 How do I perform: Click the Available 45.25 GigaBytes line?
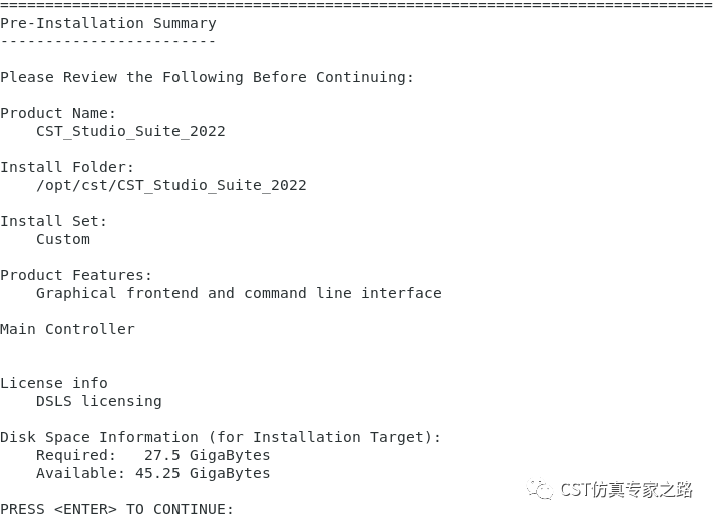click(x=153, y=473)
